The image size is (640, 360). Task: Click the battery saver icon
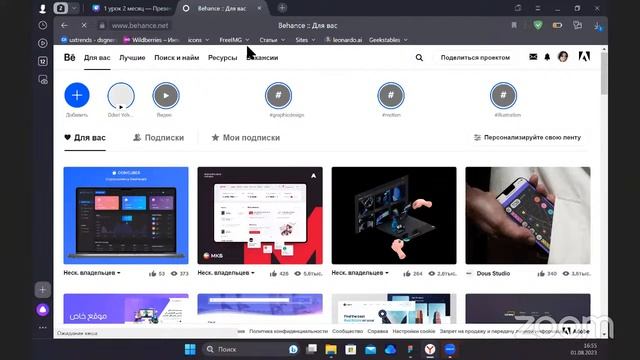pyautogui.click(x=557, y=25)
